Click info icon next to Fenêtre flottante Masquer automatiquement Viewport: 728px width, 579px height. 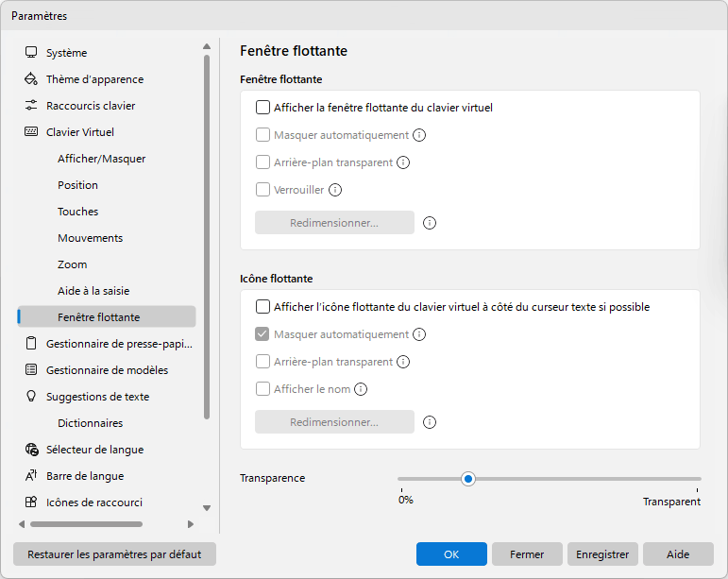(419, 135)
